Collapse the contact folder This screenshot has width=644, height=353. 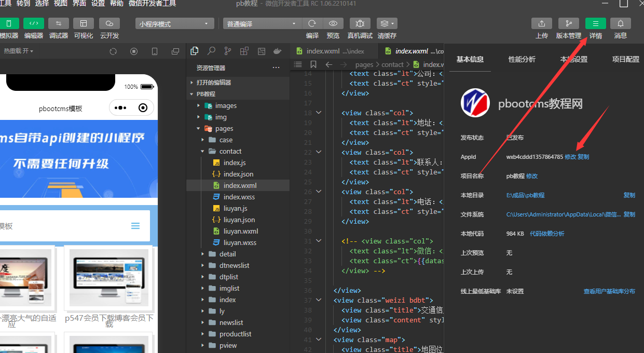click(238, 151)
